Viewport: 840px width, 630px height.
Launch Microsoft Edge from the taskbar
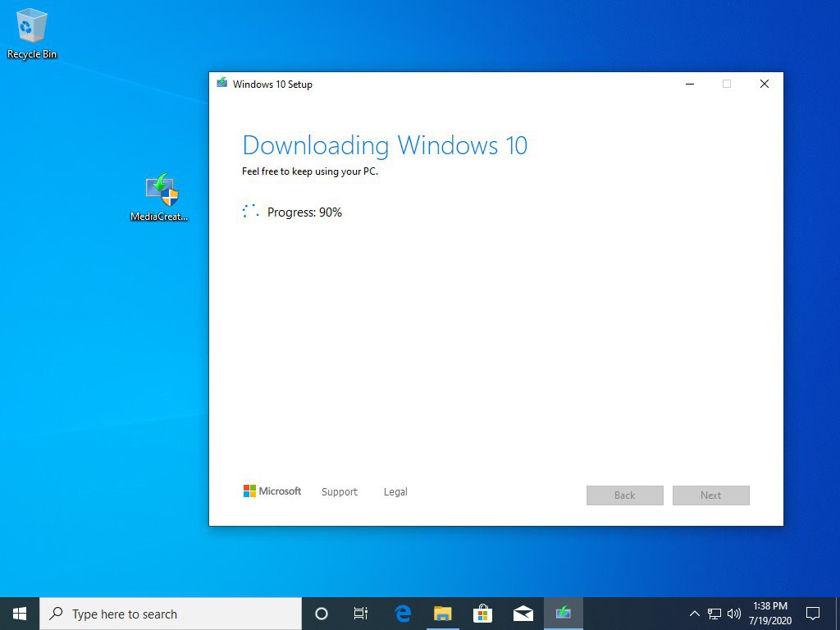[x=402, y=614]
